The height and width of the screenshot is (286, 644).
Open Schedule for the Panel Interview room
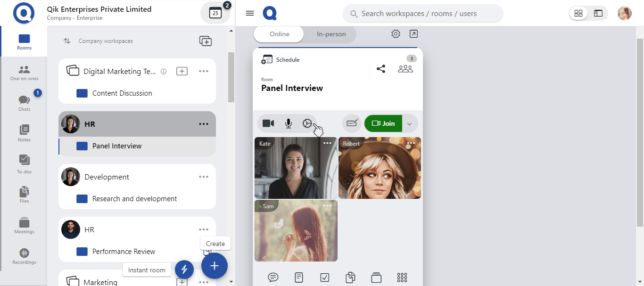point(281,60)
